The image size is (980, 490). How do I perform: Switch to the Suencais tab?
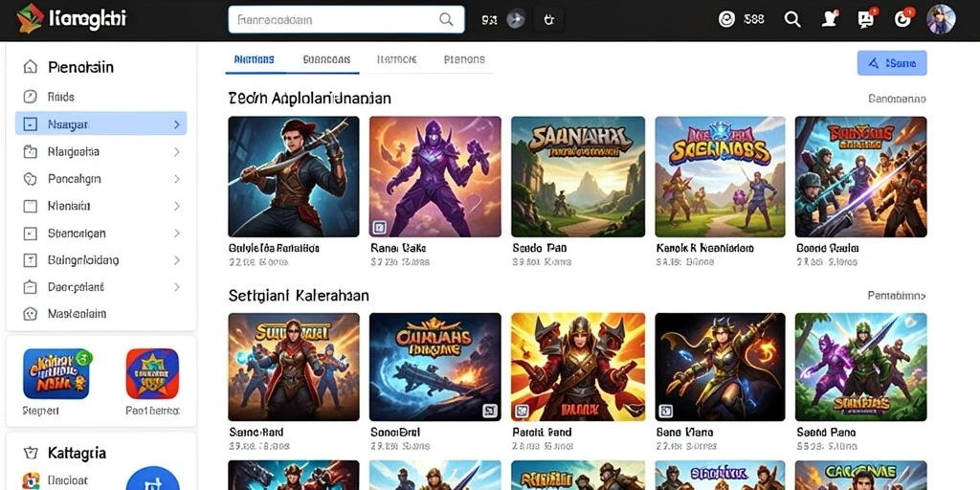point(326,60)
